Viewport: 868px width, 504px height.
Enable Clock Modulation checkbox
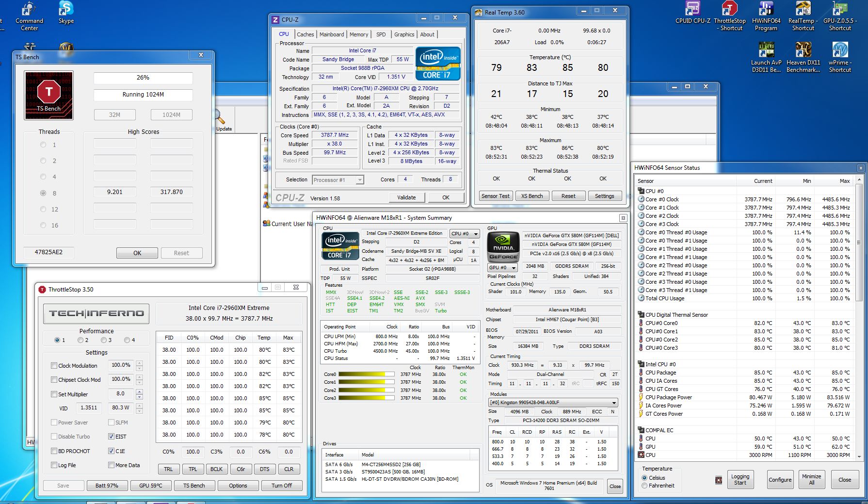(54, 366)
